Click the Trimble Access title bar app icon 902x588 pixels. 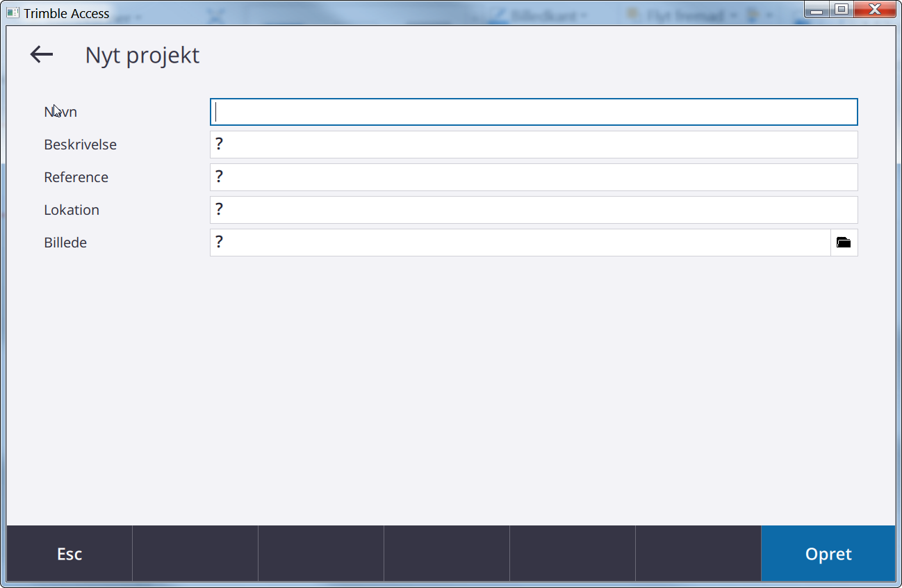tap(13, 13)
